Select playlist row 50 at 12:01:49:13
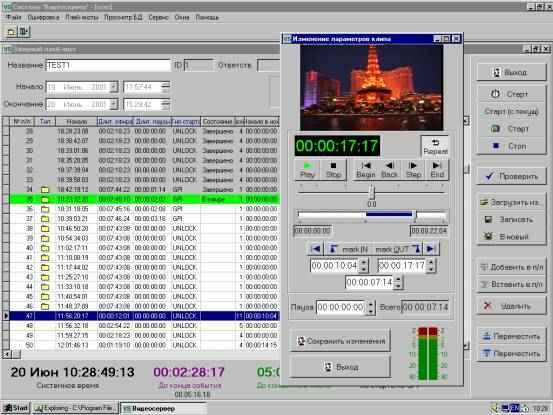 145,345
